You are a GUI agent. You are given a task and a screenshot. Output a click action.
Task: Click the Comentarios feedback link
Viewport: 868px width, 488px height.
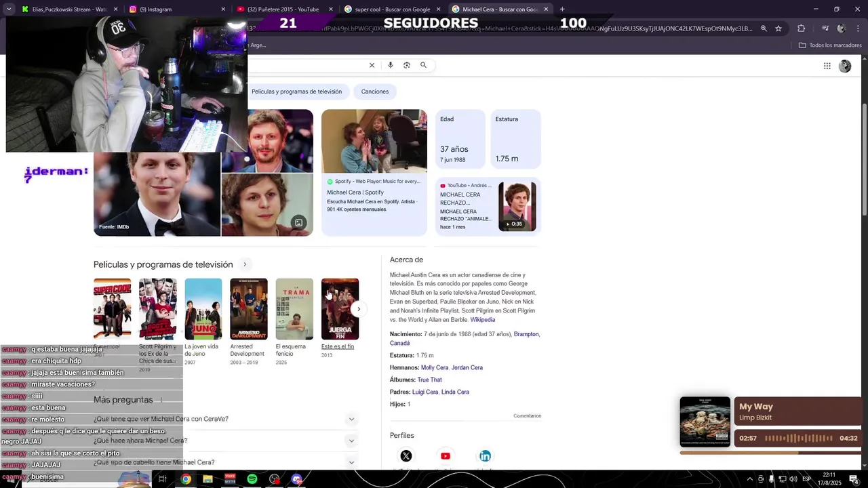click(527, 415)
